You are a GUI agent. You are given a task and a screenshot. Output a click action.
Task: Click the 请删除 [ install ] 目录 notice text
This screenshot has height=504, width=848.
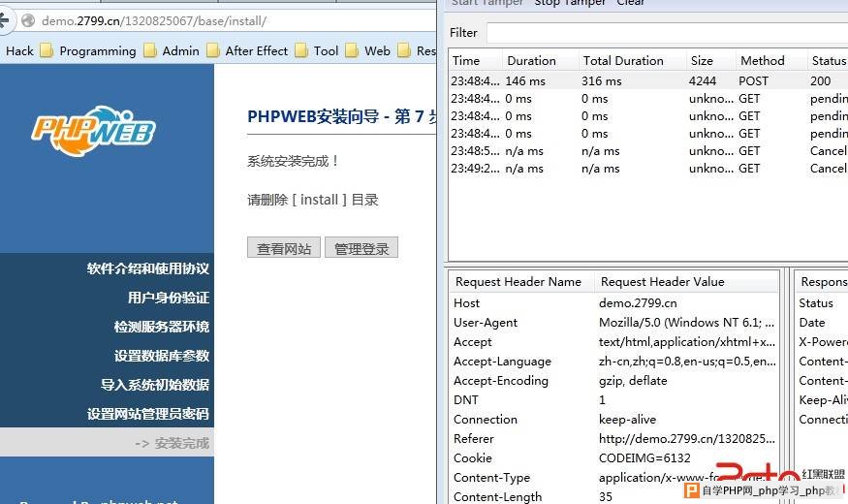coord(313,200)
